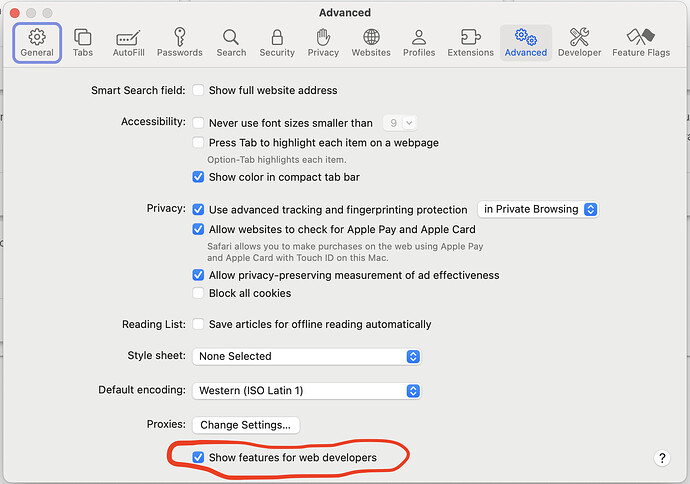Click the Privacy section label
Screen dimensions: 690x484
166,209
